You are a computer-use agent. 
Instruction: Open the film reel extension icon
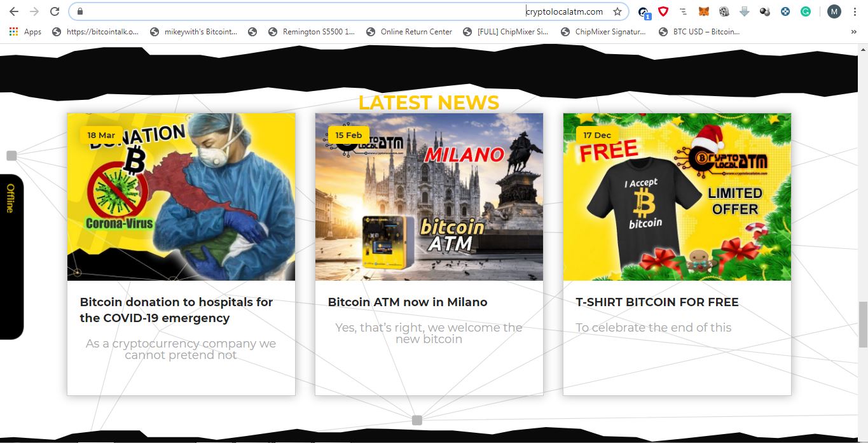coord(724,11)
